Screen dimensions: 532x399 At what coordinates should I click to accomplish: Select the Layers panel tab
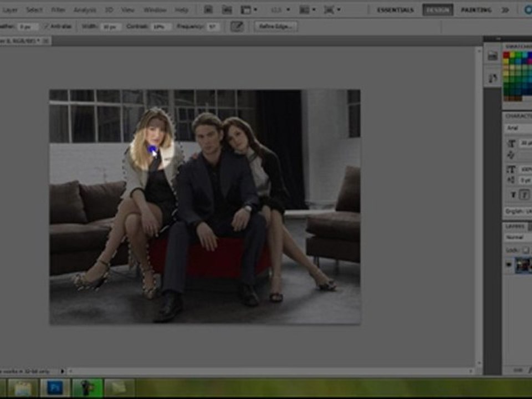point(515,226)
